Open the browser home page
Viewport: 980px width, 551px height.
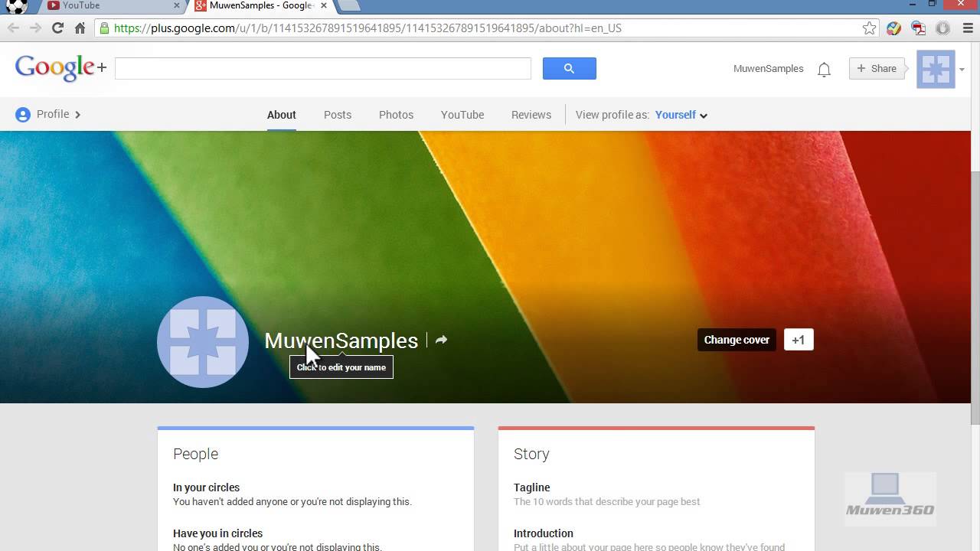80,28
